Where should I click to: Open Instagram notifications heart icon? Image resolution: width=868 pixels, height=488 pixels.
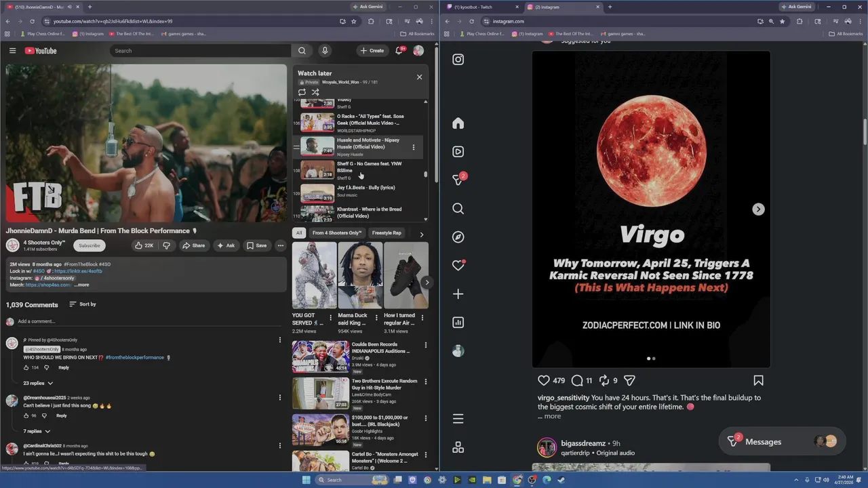[x=458, y=266]
